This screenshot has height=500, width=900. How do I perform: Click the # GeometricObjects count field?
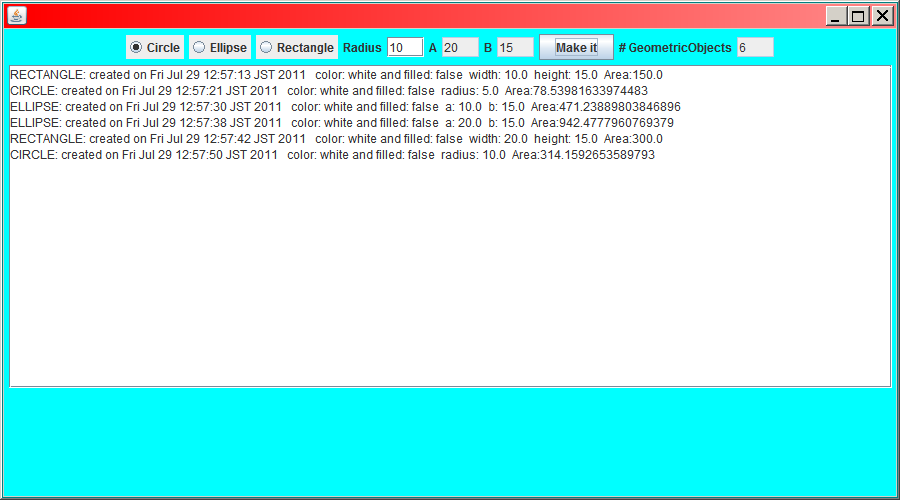click(755, 48)
